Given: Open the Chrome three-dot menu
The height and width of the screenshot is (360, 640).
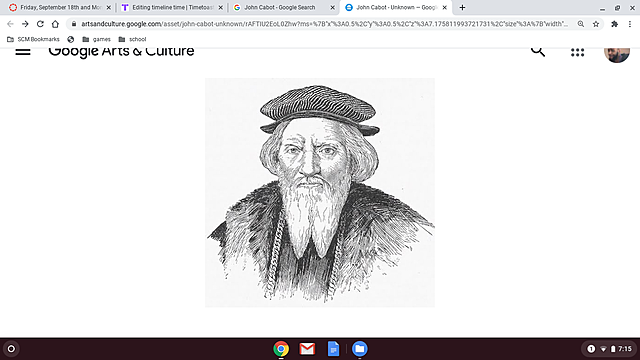Looking at the screenshot, I should pyautogui.click(x=630, y=24).
